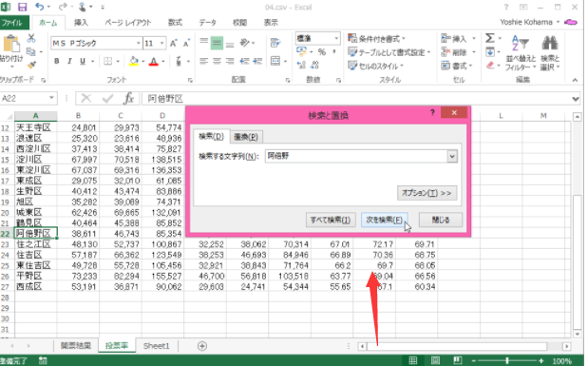Toggle Bold formatting

(x=57, y=61)
